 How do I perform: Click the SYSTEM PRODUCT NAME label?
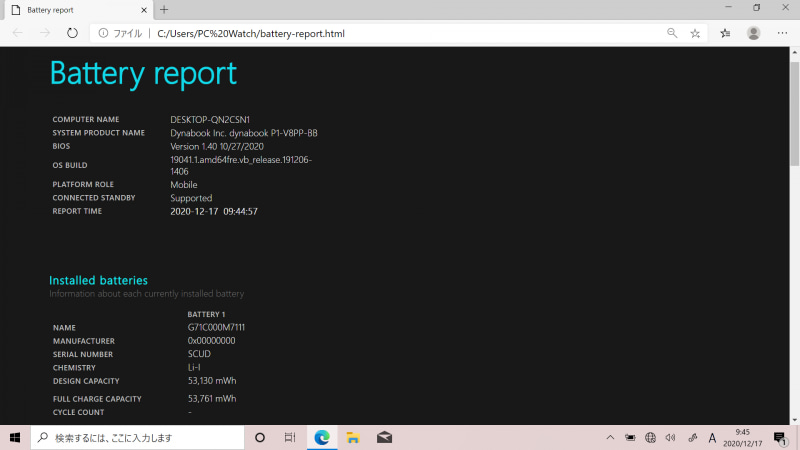(98, 133)
